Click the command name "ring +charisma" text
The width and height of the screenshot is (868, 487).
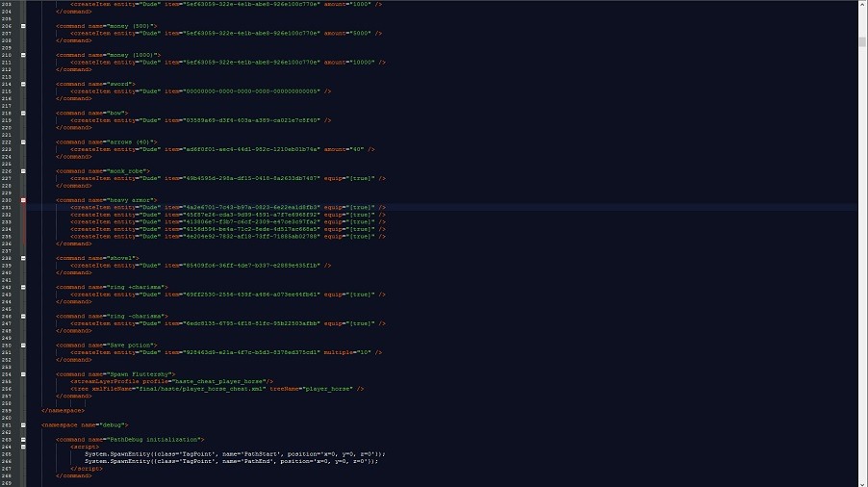[137, 287]
